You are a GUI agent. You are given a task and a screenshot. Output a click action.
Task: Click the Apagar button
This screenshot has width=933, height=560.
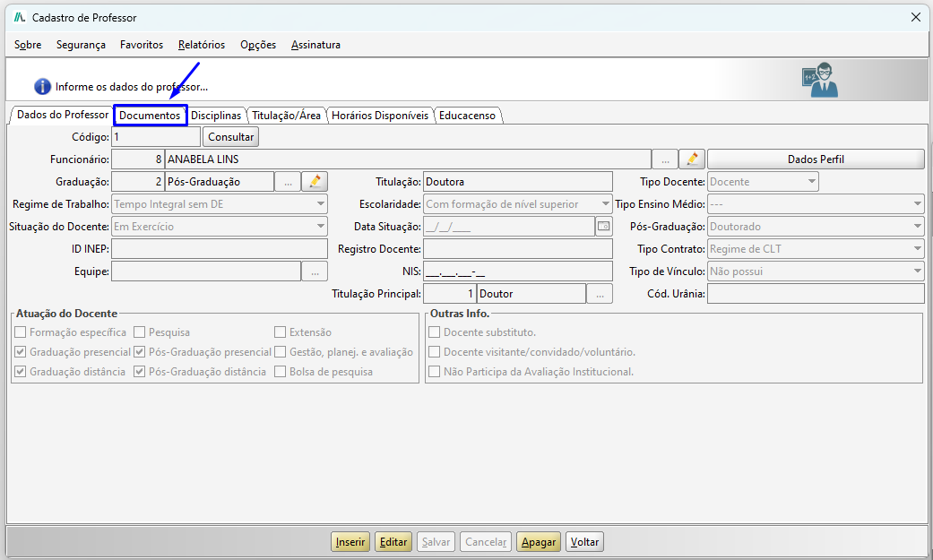539,542
